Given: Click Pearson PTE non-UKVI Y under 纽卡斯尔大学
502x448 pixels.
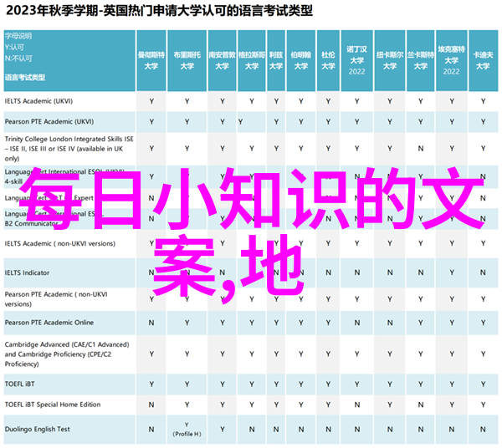Looking at the screenshot, I should pyautogui.click(x=390, y=299).
